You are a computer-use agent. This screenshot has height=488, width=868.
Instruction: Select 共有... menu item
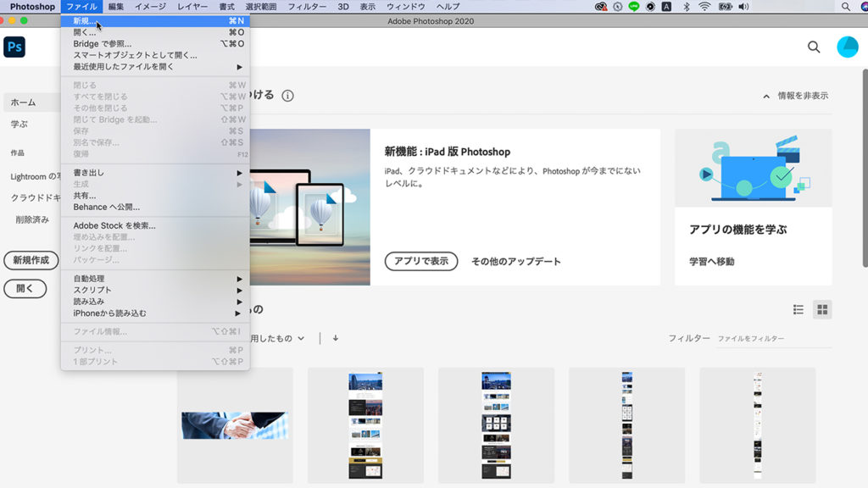[156, 196]
